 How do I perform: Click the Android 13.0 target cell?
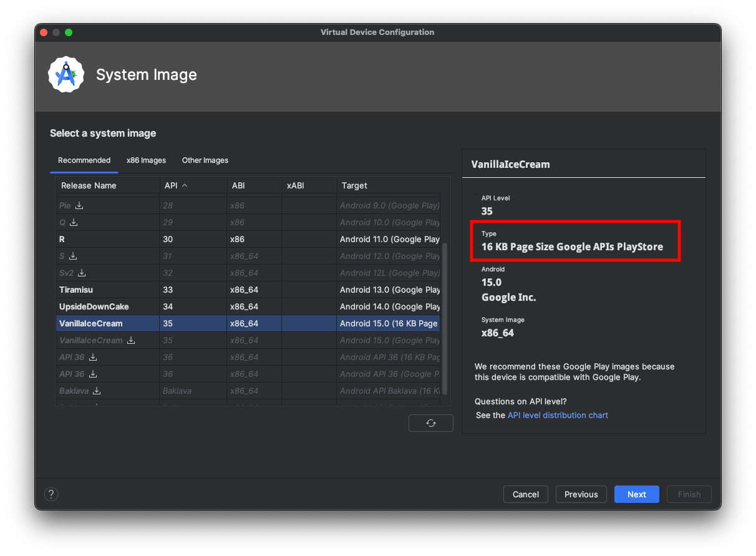389,290
